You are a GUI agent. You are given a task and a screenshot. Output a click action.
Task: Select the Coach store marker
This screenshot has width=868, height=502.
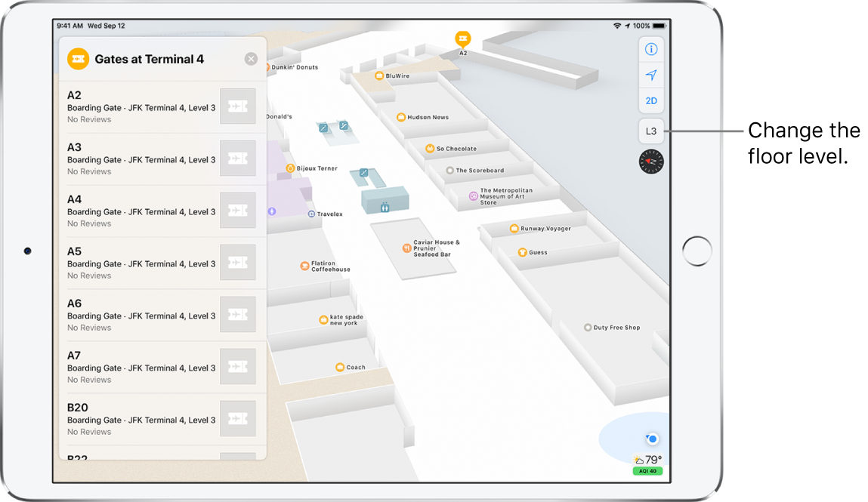coord(341,367)
